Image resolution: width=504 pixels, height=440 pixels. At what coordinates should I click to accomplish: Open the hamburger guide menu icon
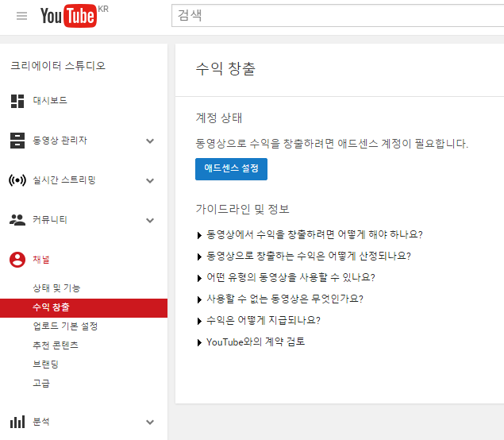coord(21,16)
